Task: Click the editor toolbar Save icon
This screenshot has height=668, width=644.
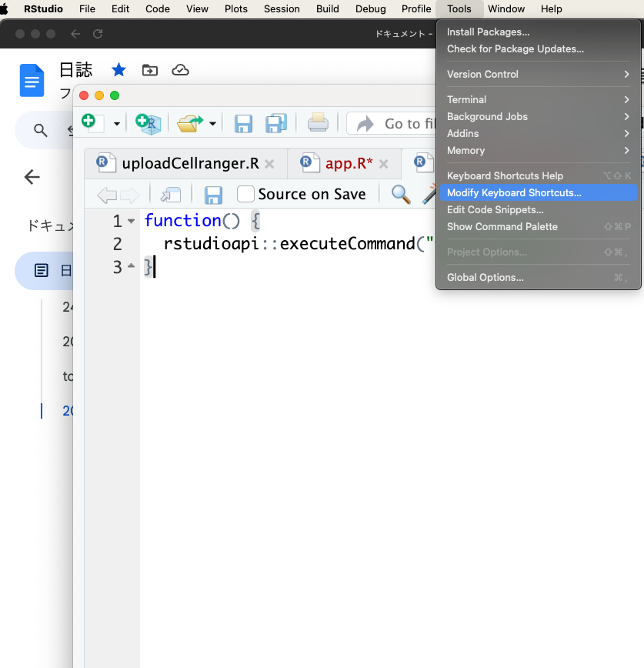Action: (213, 195)
